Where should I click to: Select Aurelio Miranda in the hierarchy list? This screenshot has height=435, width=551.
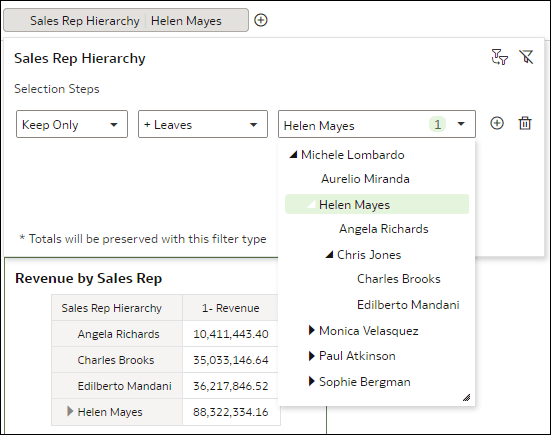tap(365, 179)
